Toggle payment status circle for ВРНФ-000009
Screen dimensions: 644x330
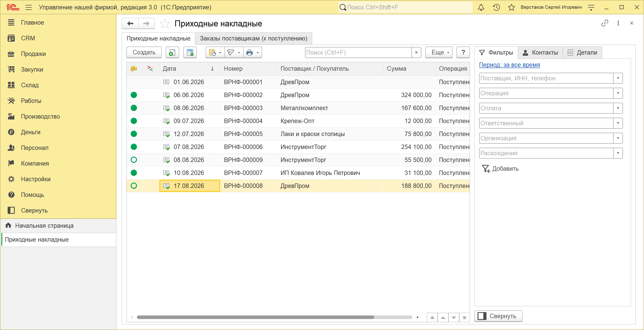pyautogui.click(x=134, y=160)
